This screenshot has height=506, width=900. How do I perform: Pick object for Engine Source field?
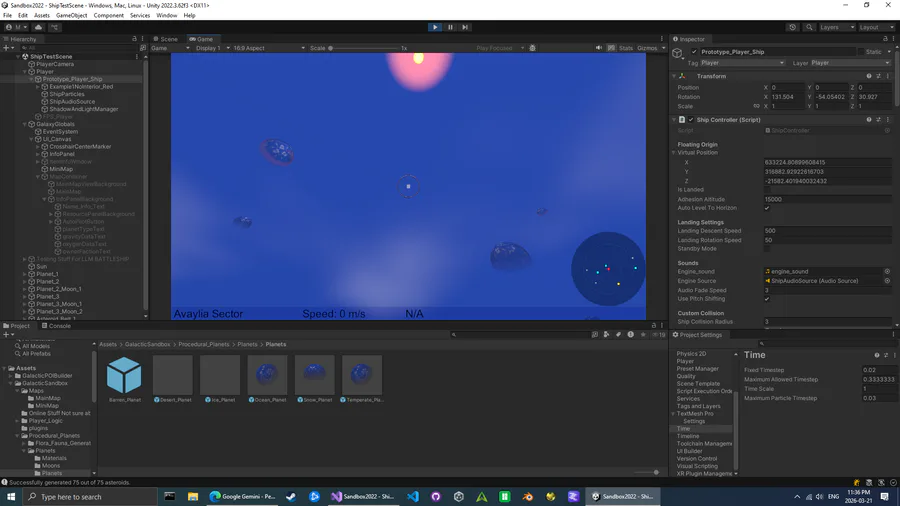pyautogui.click(x=887, y=281)
